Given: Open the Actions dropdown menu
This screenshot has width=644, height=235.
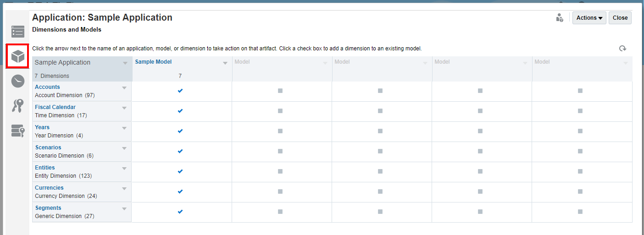Looking at the screenshot, I should pyautogui.click(x=589, y=18).
